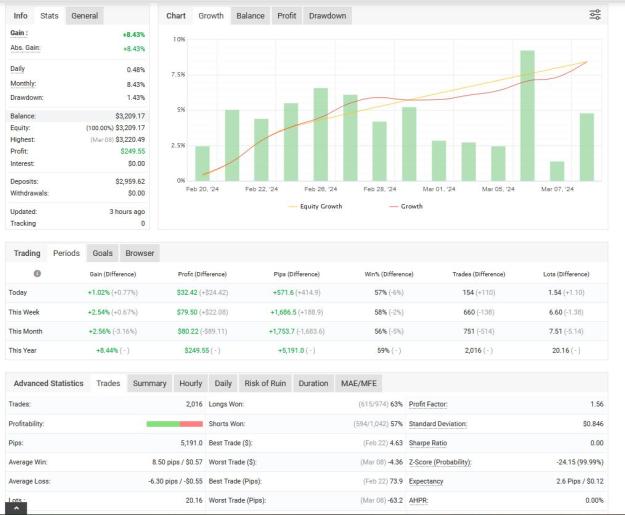Open the Duration tab
This screenshot has height=515, width=625.
click(x=313, y=383)
